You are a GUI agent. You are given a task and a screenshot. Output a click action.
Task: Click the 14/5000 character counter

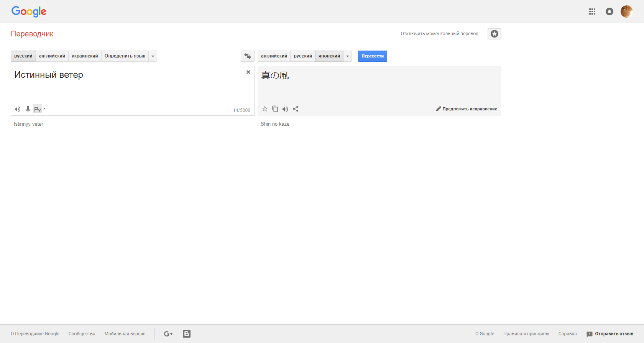(x=242, y=110)
